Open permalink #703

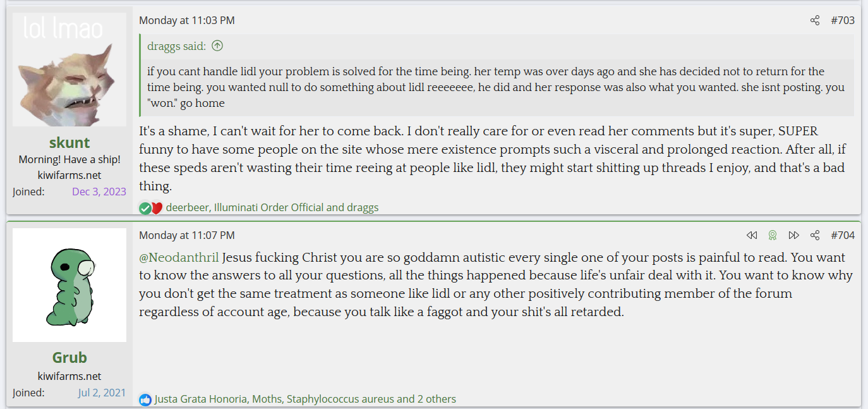[x=842, y=20]
